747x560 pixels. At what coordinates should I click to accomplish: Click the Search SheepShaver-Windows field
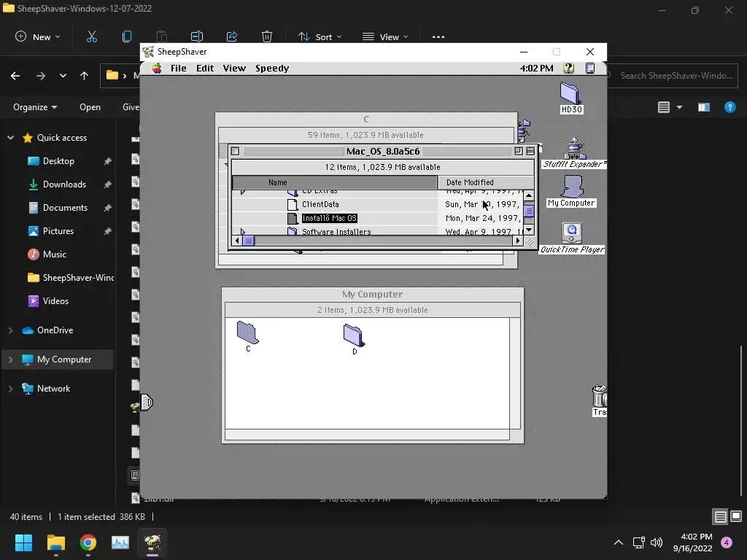(x=673, y=76)
